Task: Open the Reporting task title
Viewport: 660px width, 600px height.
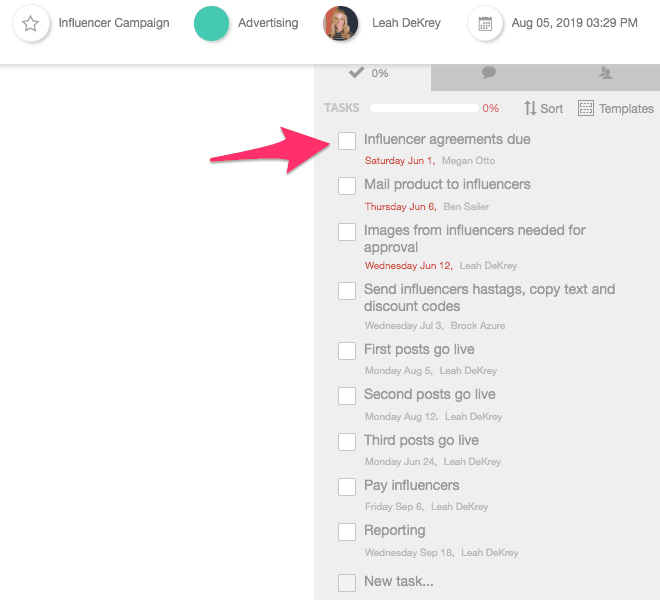Action: (394, 531)
